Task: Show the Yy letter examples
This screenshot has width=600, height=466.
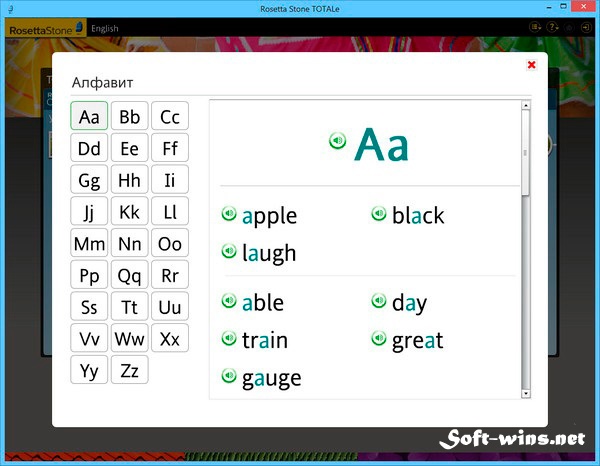Action: (89, 370)
